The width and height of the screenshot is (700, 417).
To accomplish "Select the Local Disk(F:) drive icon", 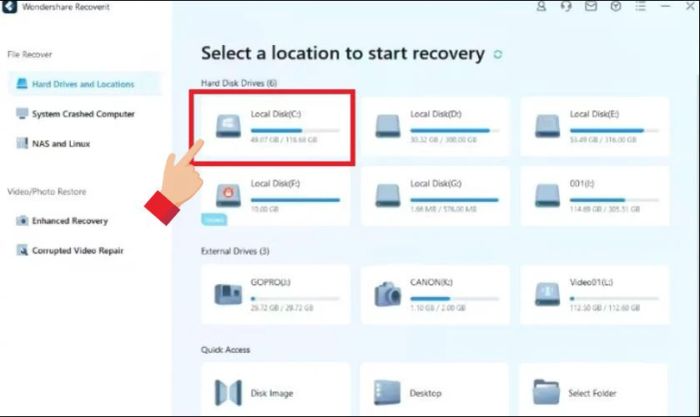I will (x=228, y=196).
